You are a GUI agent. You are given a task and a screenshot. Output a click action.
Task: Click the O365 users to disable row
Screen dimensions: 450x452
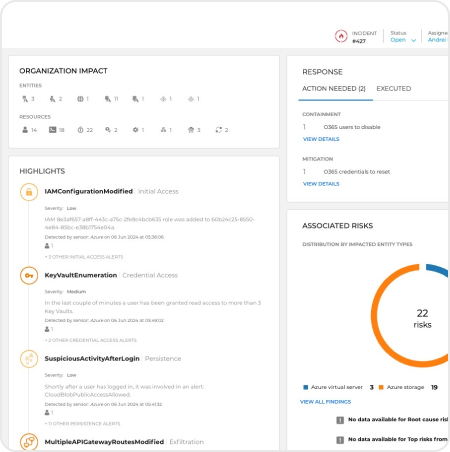click(x=341, y=127)
